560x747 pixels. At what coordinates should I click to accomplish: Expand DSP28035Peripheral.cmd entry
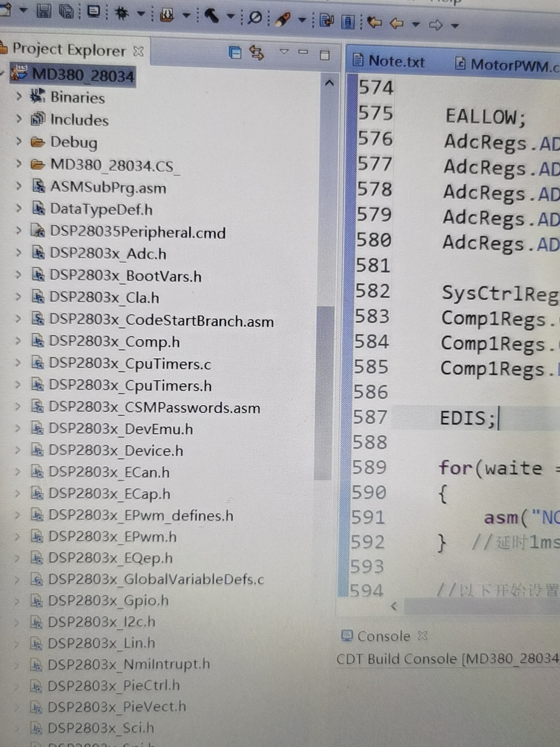point(19,230)
